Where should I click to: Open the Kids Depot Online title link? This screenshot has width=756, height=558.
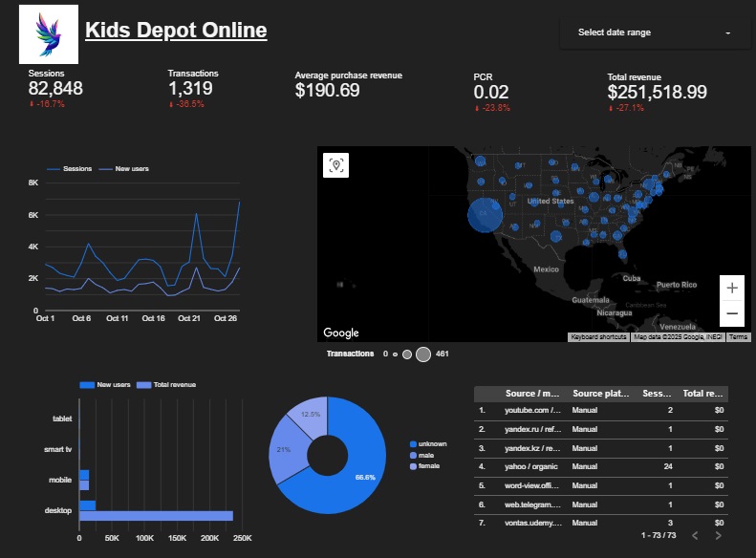pos(176,31)
